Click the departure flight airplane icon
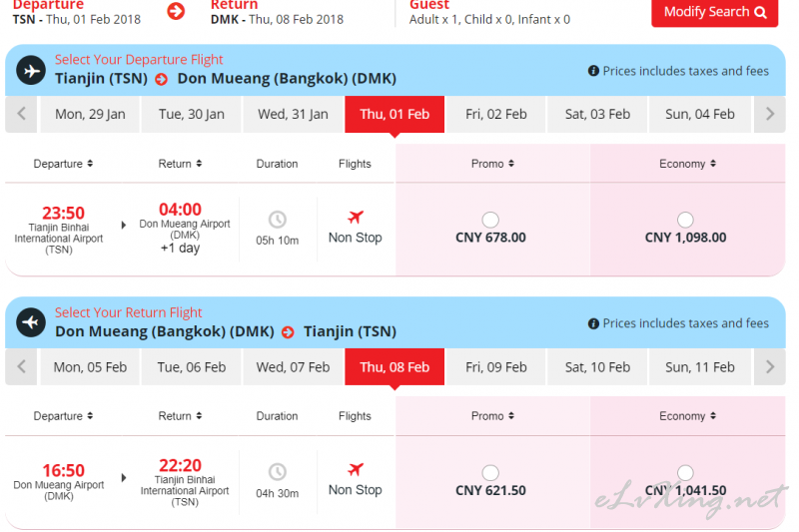The width and height of the screenshot is (799, 532). tap(31, 70)
